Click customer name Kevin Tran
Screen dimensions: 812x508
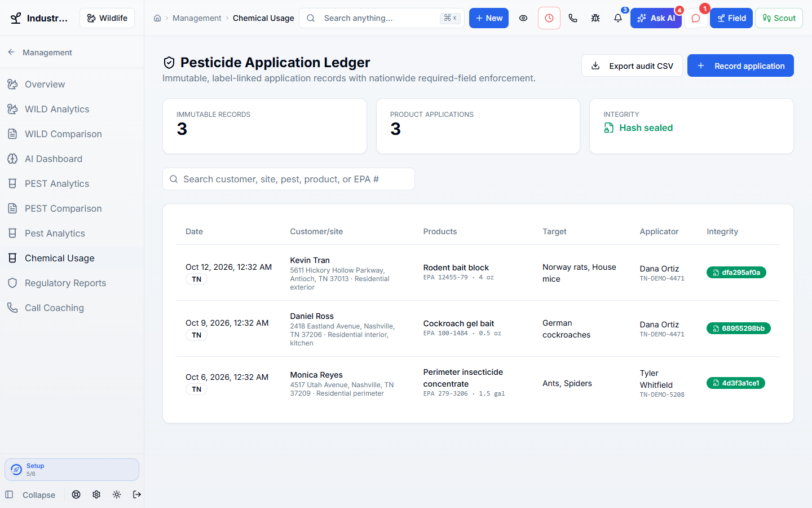(x=310, y=260)
